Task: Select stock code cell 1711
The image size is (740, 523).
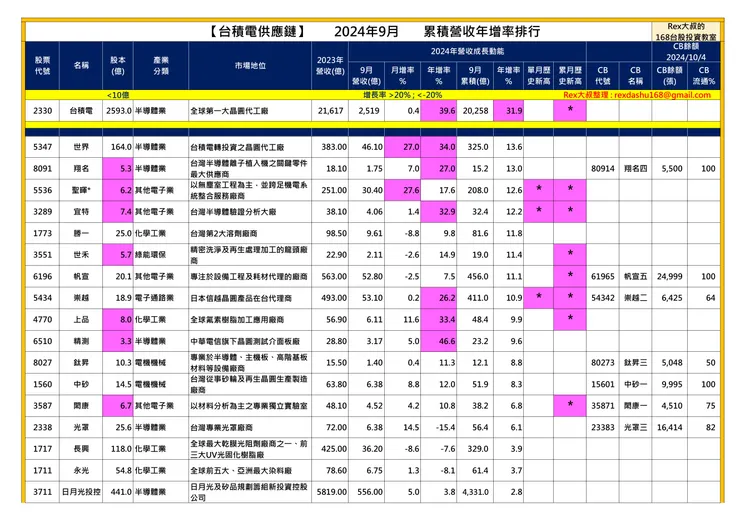Action: 42,471
